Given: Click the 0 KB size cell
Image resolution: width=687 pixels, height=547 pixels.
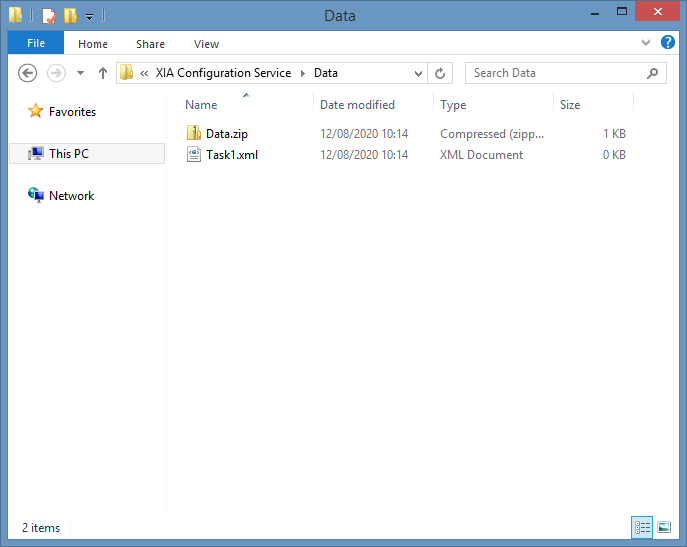Looking at the screenshot, I should coord(614,155).
